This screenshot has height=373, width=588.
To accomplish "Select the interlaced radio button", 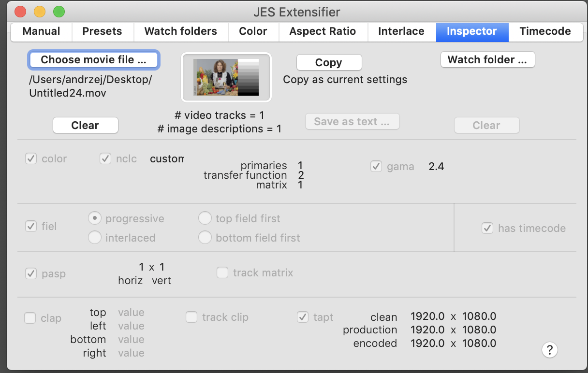I will [x=95, y=238].
